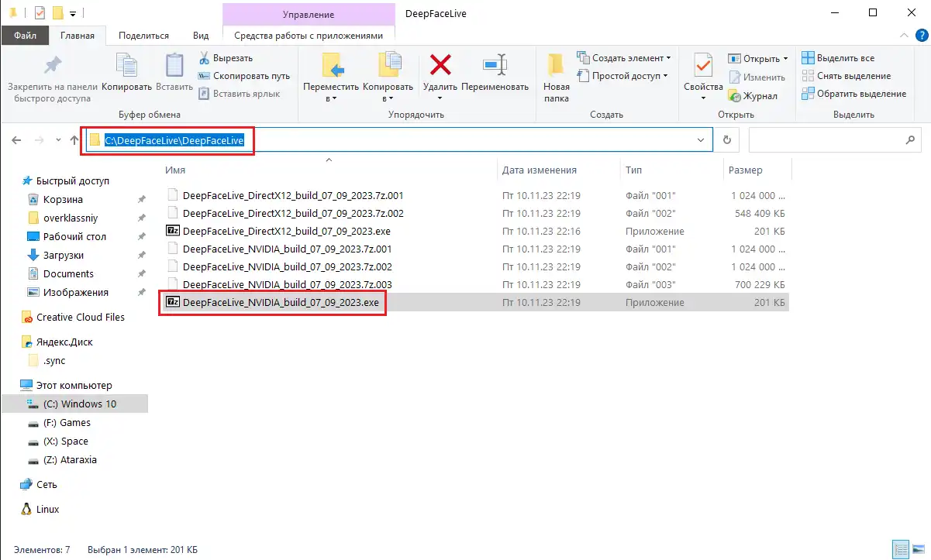Click Выделить все select all
This screenshot has width=931, height=560.
[x=838, y=58]
